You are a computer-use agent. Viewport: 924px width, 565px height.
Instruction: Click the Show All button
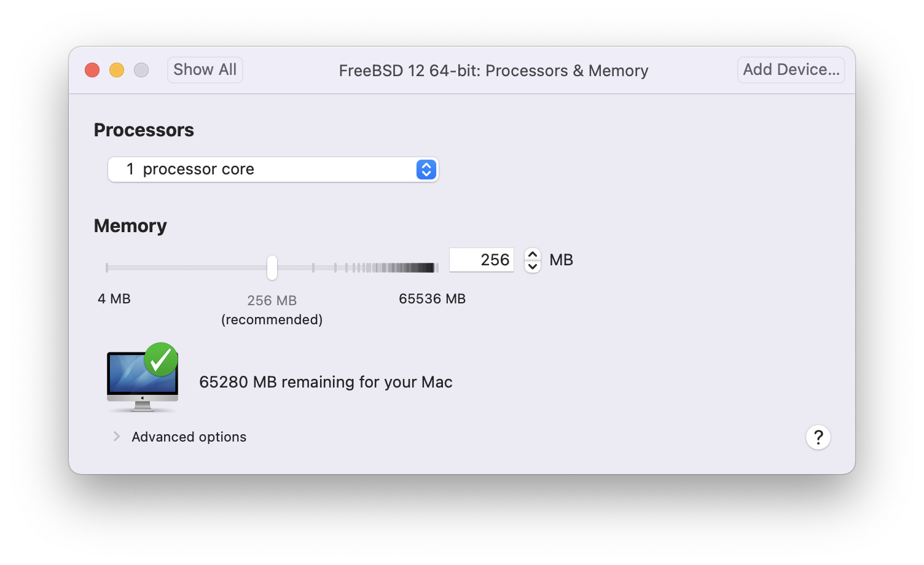click(205, 70)
